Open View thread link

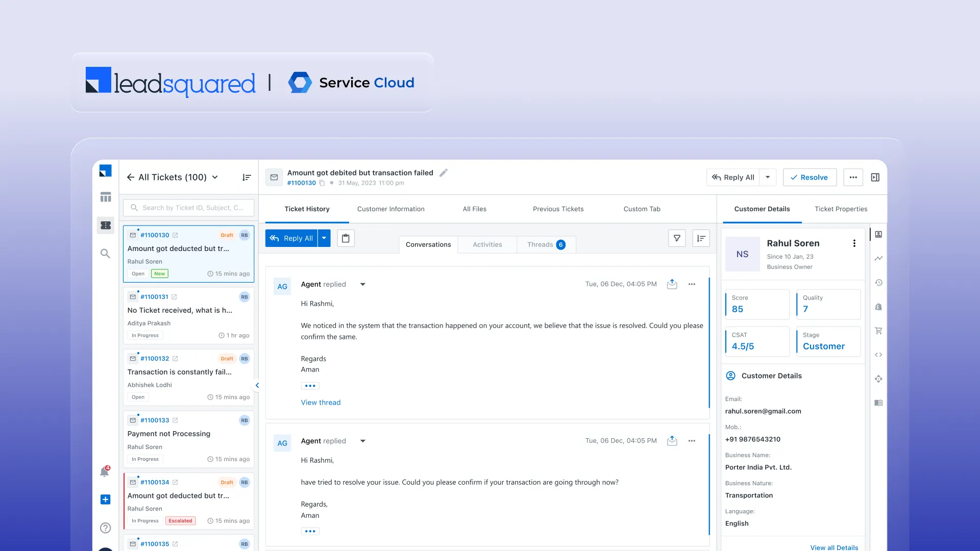coord(321,403)
